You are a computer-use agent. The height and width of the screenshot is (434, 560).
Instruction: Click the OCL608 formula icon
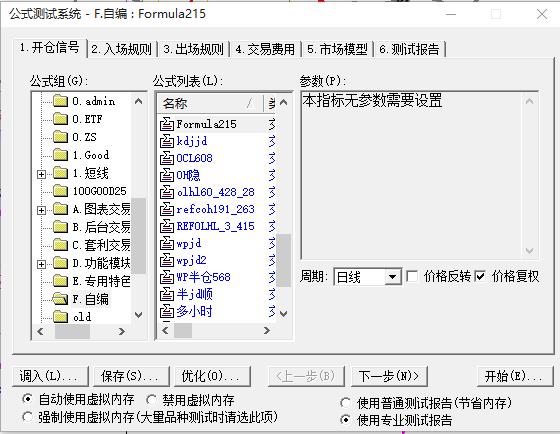click(x=166, y=158)
